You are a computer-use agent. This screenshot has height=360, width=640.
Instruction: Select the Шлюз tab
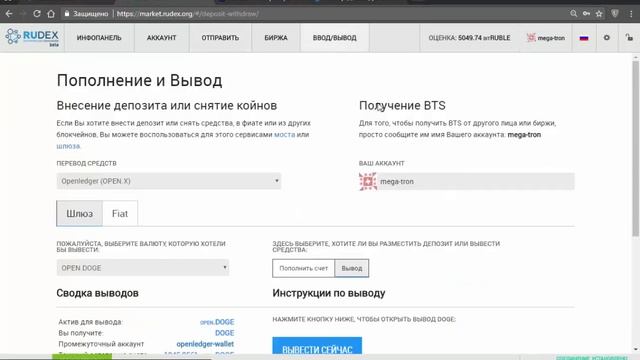click(80, 213)
